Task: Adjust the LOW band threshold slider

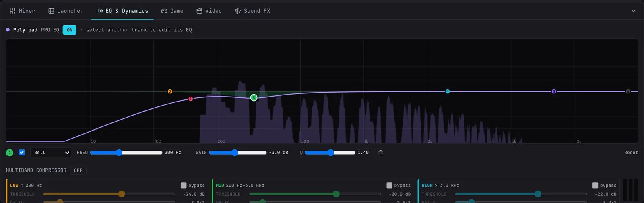Action: pos(109,194)
